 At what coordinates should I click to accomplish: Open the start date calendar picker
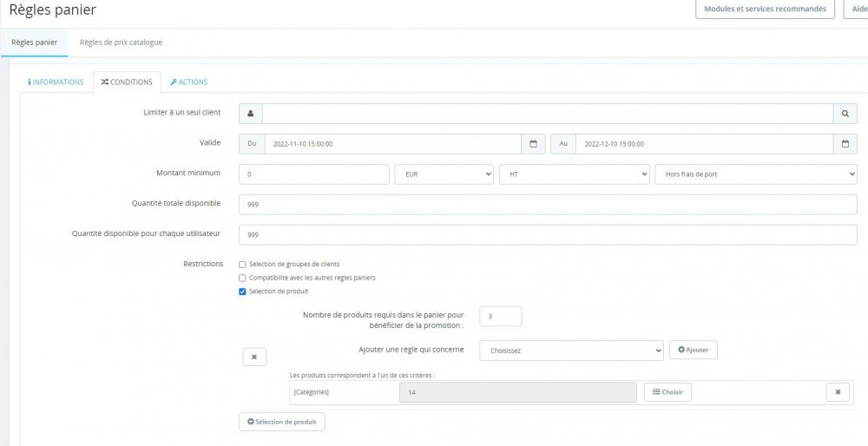point(533,144)
